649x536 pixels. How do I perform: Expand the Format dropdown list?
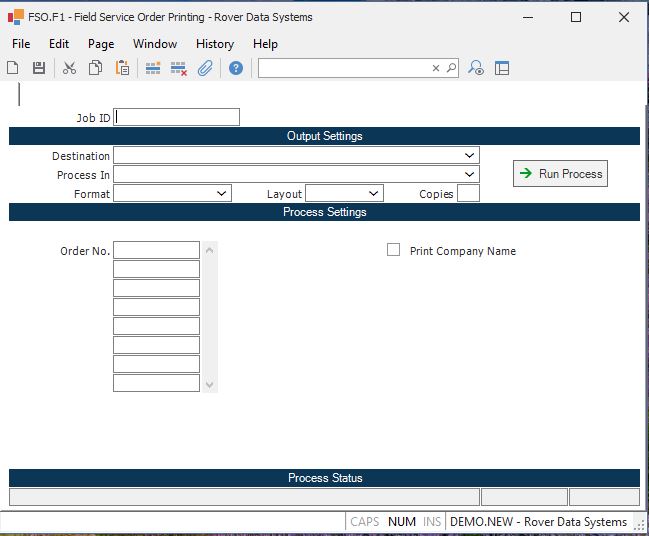tap(222, 194)
